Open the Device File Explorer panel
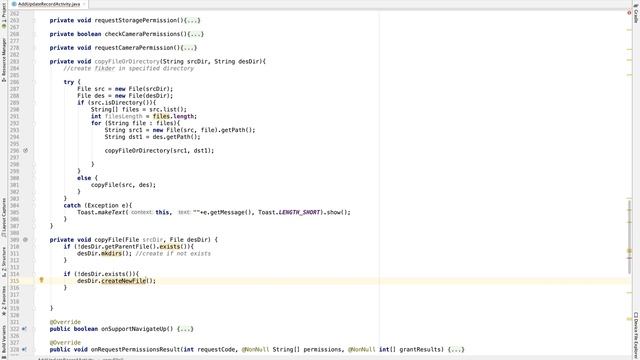640x360 pixels. coord(636,336)
